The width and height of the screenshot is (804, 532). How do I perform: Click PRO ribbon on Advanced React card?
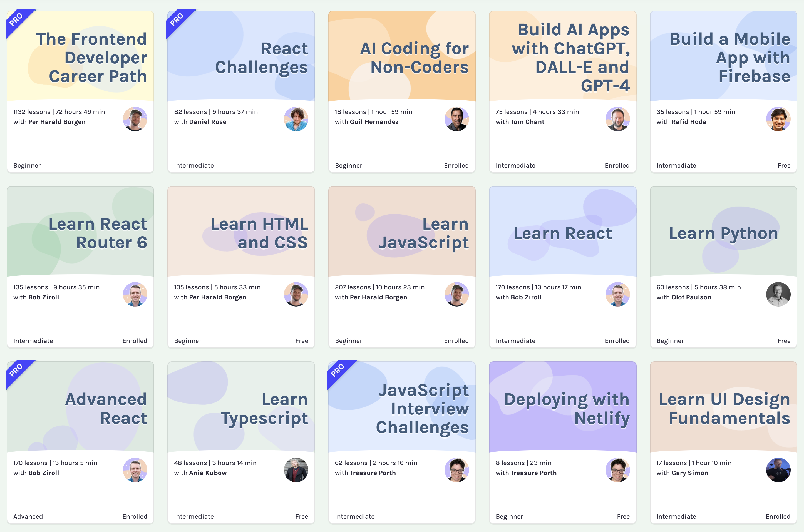pos(16,371)
